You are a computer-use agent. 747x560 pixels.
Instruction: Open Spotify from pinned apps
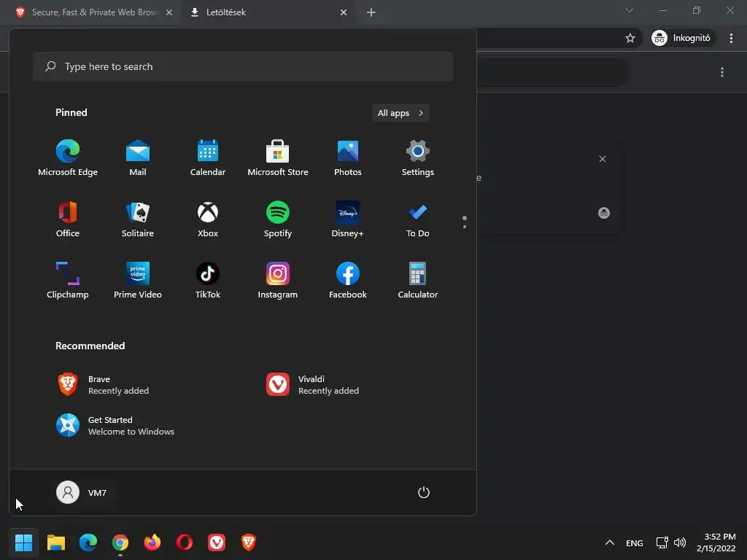tap(278, 219)
